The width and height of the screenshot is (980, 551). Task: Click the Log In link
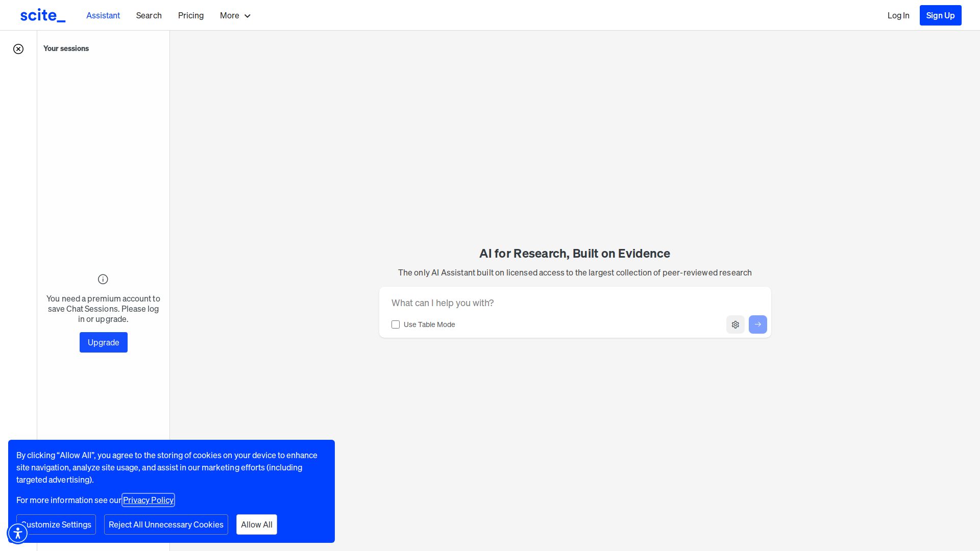click(x=898, y=16)
